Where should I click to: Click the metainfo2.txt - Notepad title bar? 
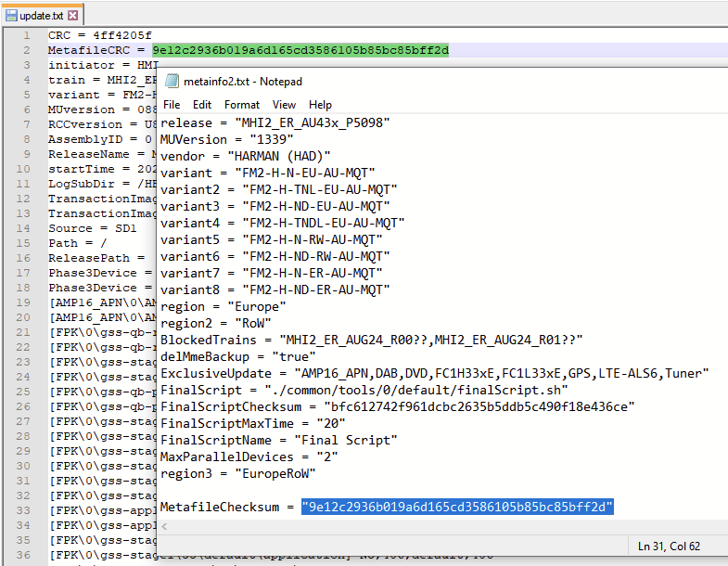pyautogui.click(x=442, y=82)
